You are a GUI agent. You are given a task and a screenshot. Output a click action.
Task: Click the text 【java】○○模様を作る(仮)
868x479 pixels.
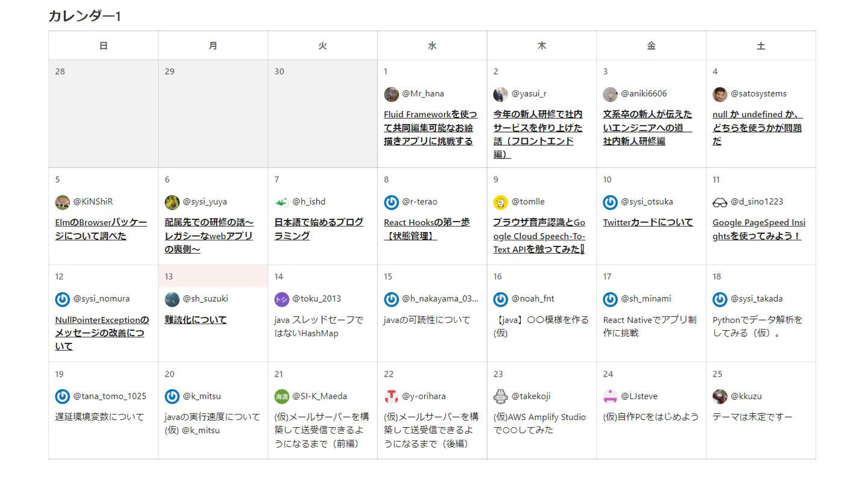pos(541,327)
